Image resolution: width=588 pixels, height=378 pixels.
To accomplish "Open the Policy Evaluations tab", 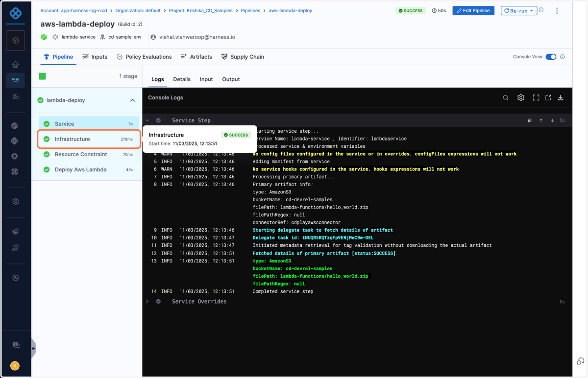I will [144, 57].
